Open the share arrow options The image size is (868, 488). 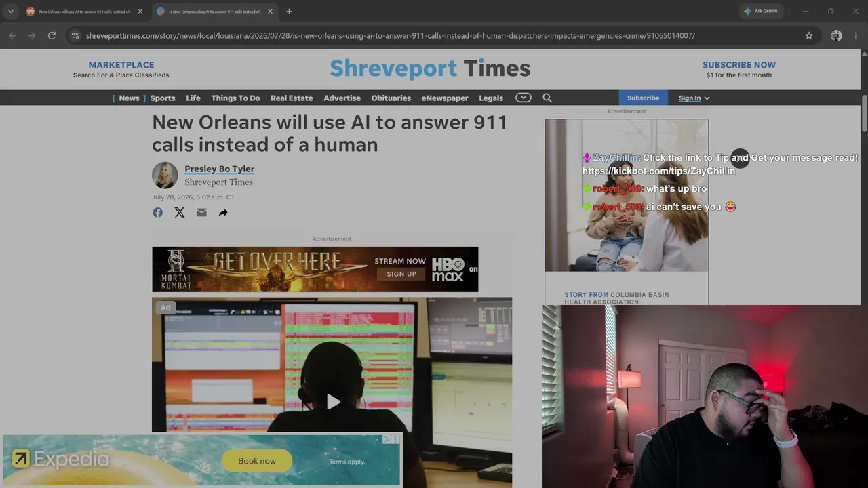pos(223,213)
